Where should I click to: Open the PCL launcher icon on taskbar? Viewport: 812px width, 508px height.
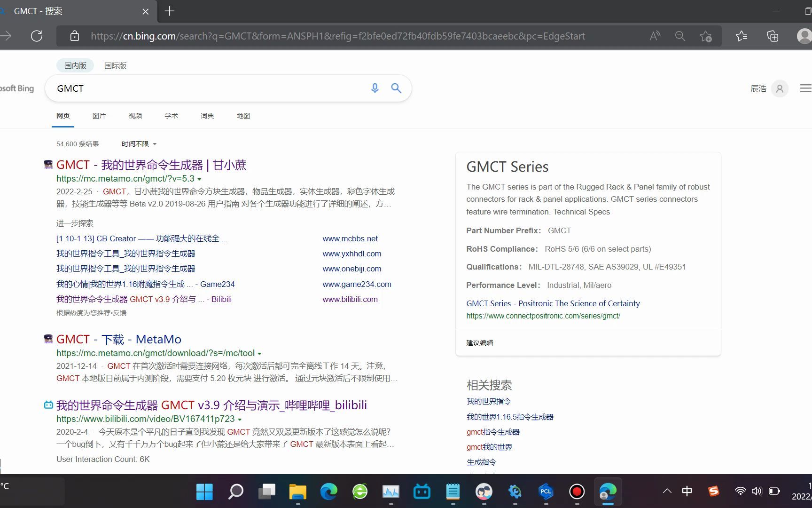546,492
